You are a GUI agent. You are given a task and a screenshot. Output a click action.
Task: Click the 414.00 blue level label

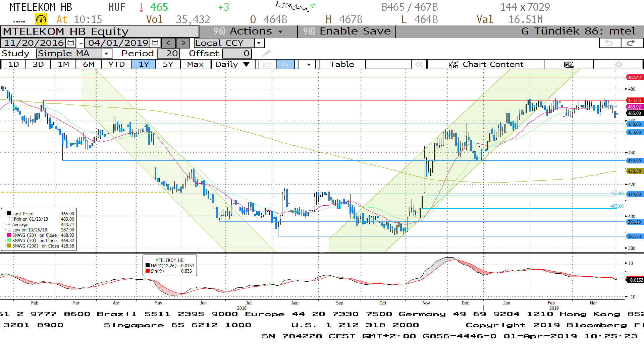(634, 194)
